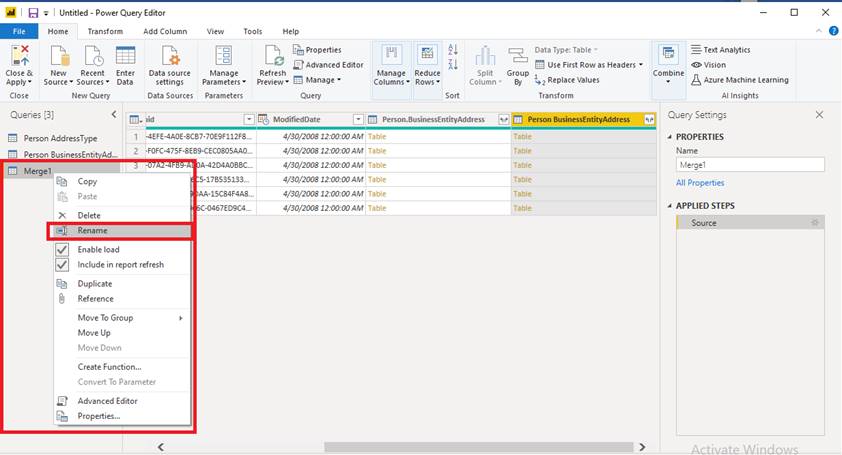Choose Delete from the context menu
Screen dimensions: 842x455
pos(122,215)
